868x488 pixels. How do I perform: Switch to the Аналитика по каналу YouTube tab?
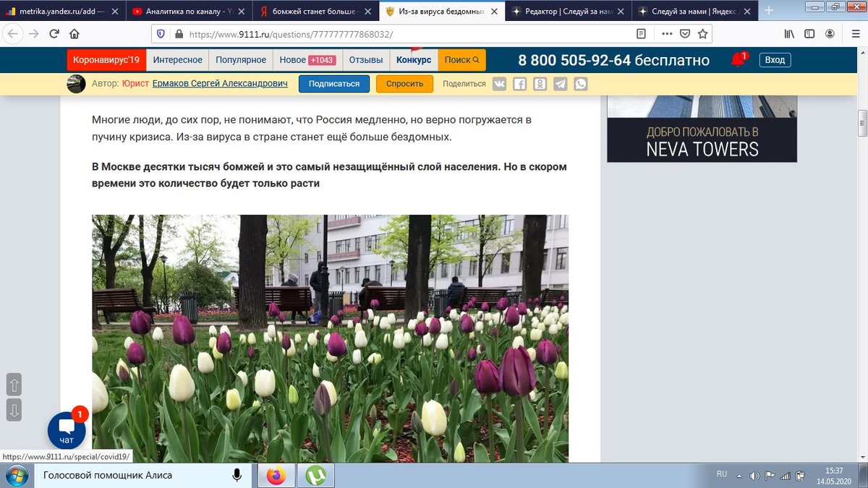pos(188,11)
